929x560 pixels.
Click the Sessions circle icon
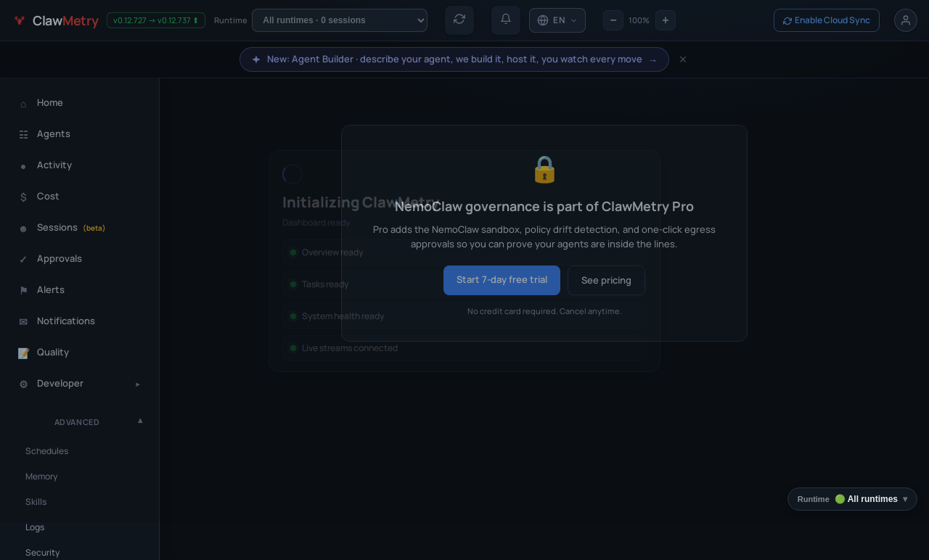tap(23, 228)
